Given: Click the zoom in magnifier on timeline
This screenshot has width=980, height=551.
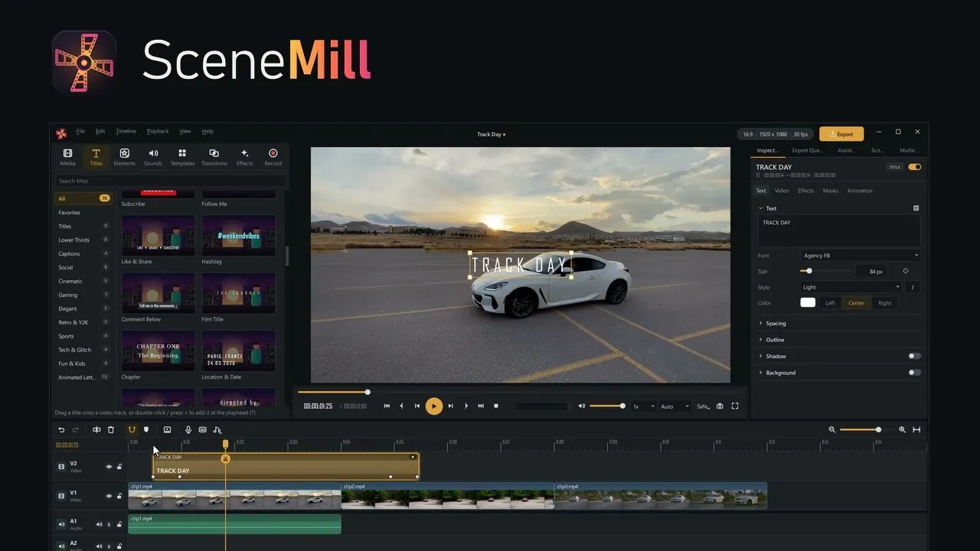Looking at the screenshot, I should [x=902, y=430].
